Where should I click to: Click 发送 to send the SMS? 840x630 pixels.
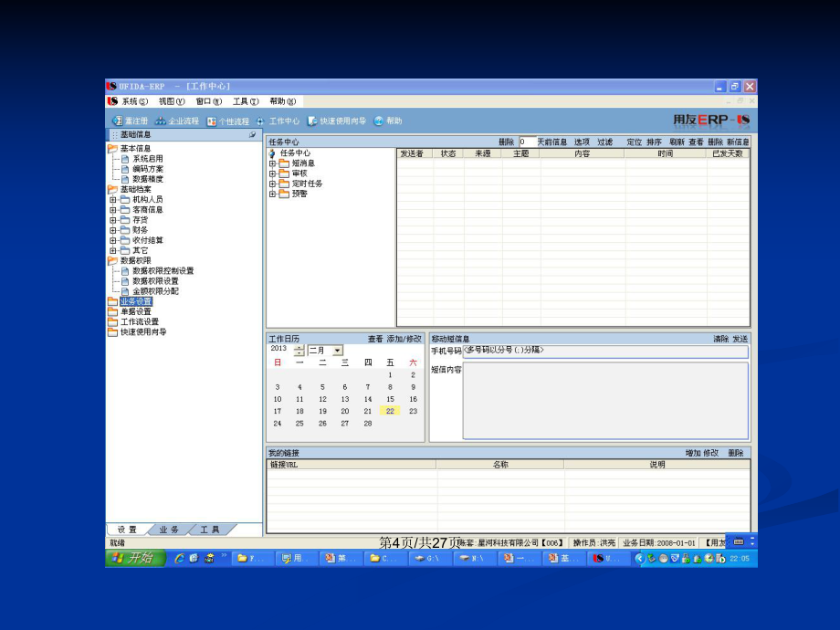(740, 339)
